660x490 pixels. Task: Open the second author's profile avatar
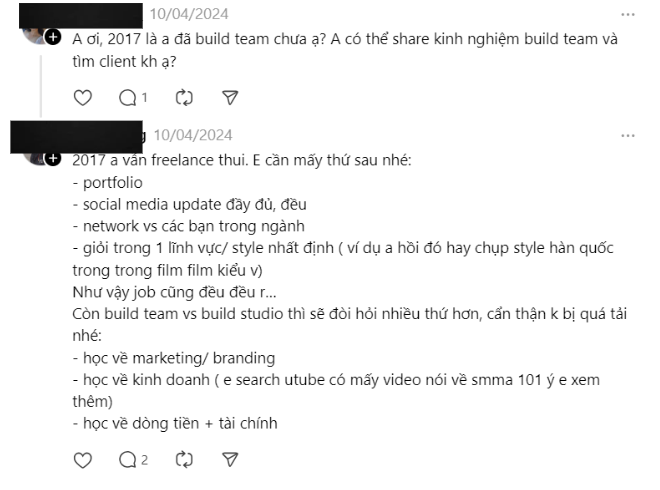click(35, 159)
